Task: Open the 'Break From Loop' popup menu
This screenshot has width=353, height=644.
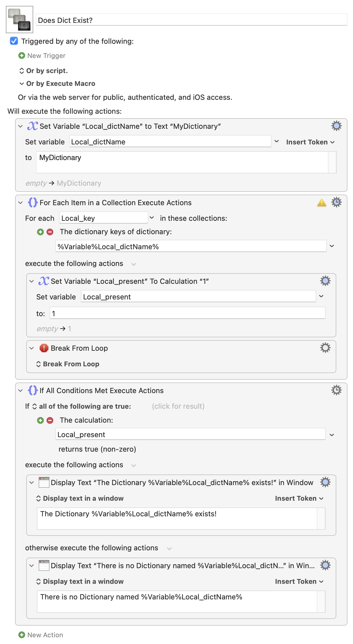Action: 68,364
